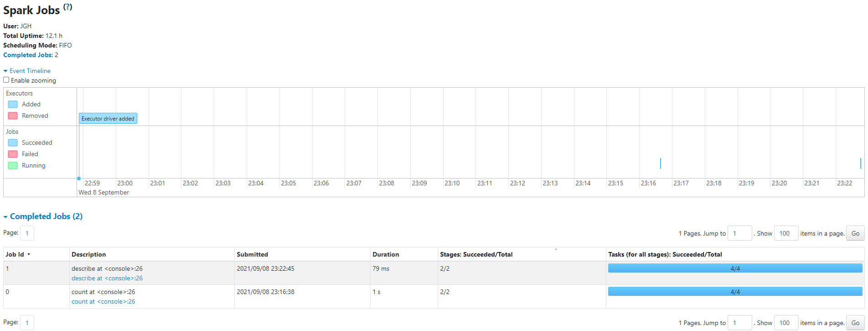Select the Executor driver added timeline event
This screenshot has width=868, height=331.
point(108,118)
